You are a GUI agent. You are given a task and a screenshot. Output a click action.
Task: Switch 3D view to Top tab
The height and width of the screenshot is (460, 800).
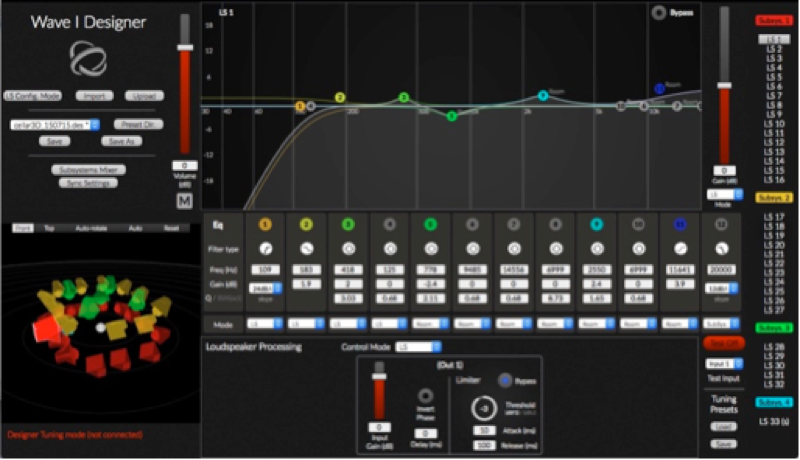[49, 228]
